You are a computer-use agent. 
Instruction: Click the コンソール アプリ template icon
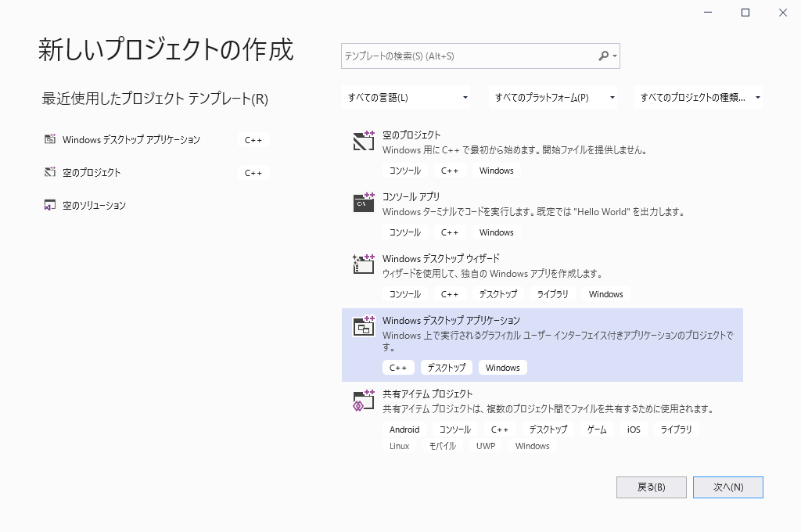pos(364,203)
